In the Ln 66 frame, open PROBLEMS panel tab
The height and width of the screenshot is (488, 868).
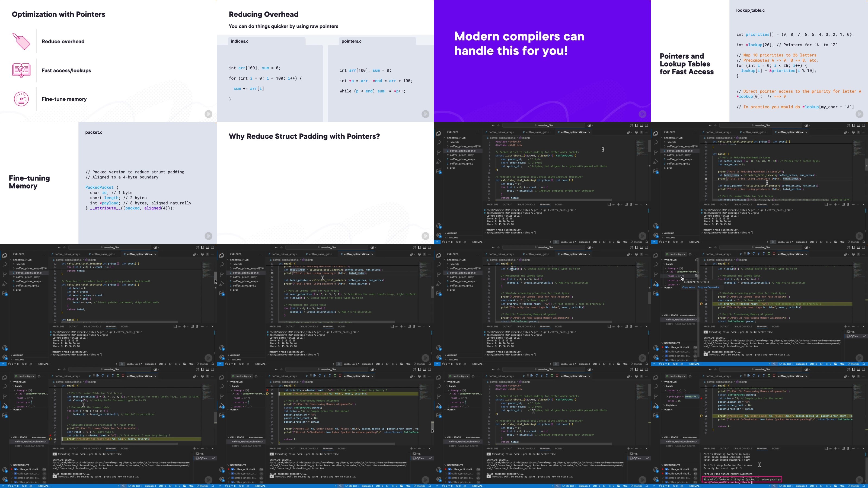click(x=709, y=449)
